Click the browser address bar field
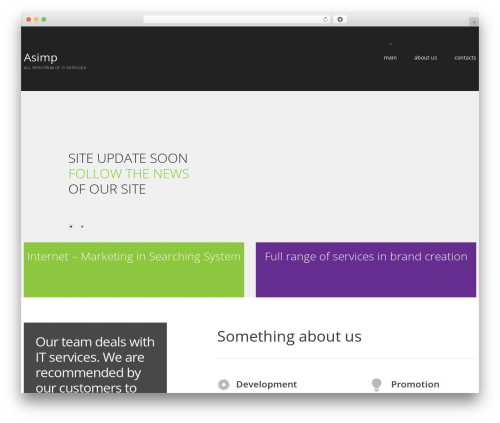Viewport: 500px width, 423px height. coord(236,19)
